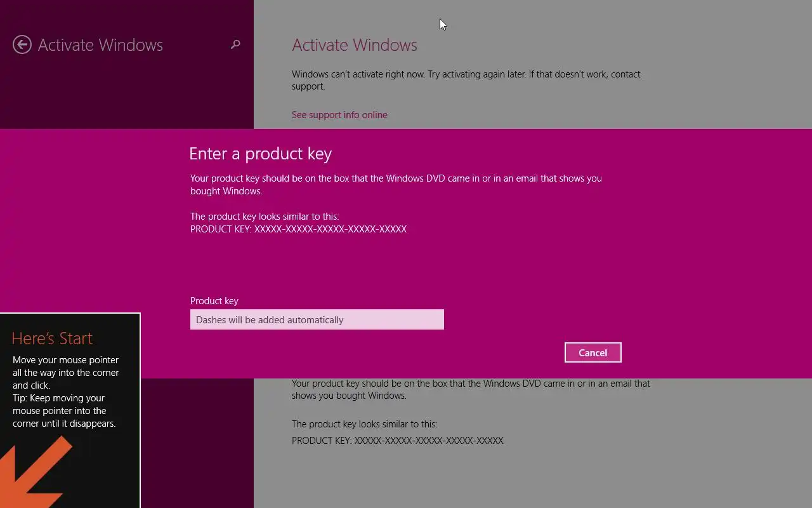Click the Here's Start tip heading
The height and width of the screenshot is (508, 812).
[x=52, y=338]
